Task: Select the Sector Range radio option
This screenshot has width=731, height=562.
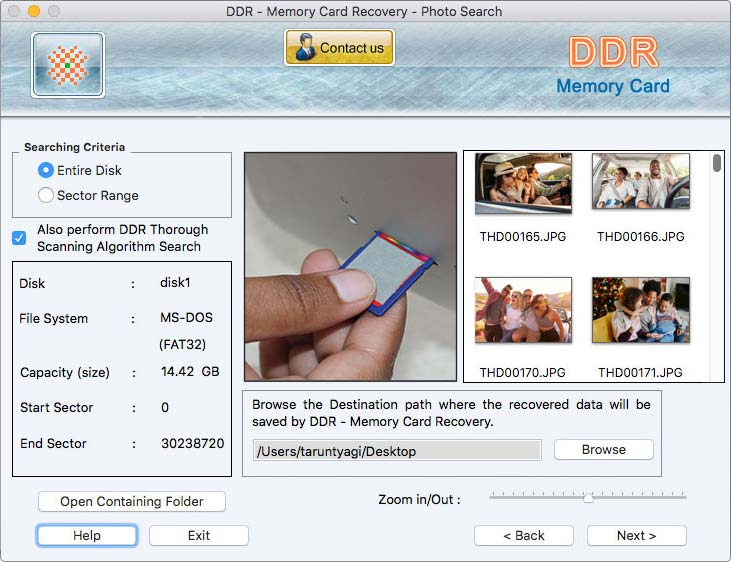Action: click(x=46, y=195)
